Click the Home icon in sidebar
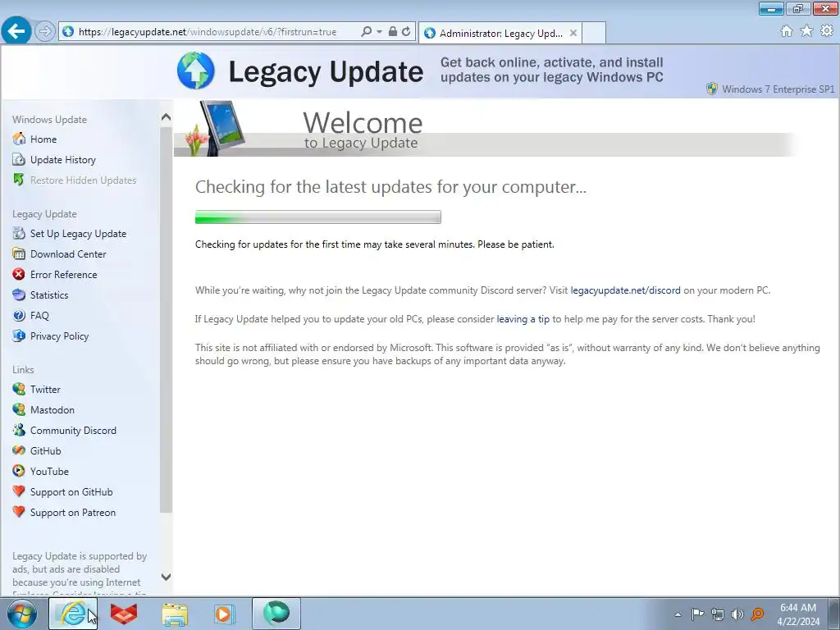The image size is (840, 630). (19, 139)
